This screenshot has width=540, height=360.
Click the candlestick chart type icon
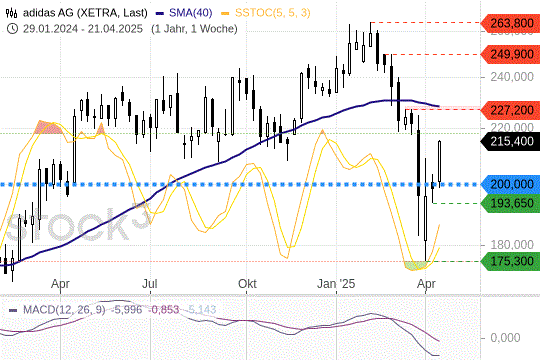coord(11,13)
